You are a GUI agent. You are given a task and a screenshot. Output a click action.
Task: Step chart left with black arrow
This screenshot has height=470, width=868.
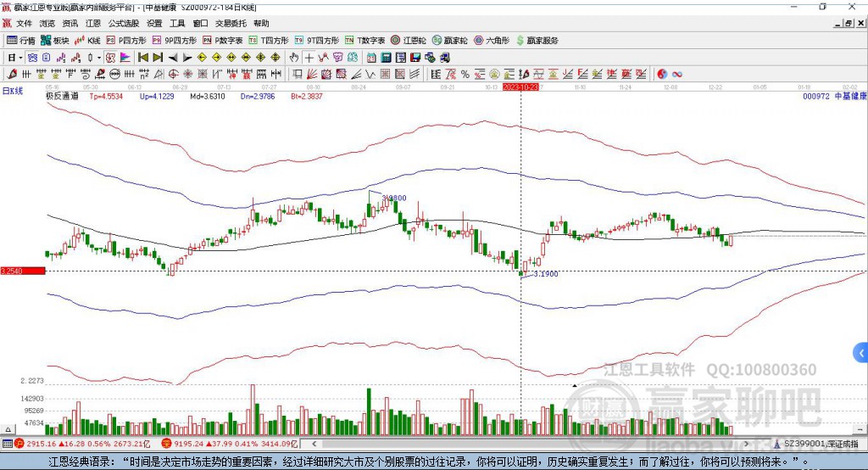pos(173,58)
